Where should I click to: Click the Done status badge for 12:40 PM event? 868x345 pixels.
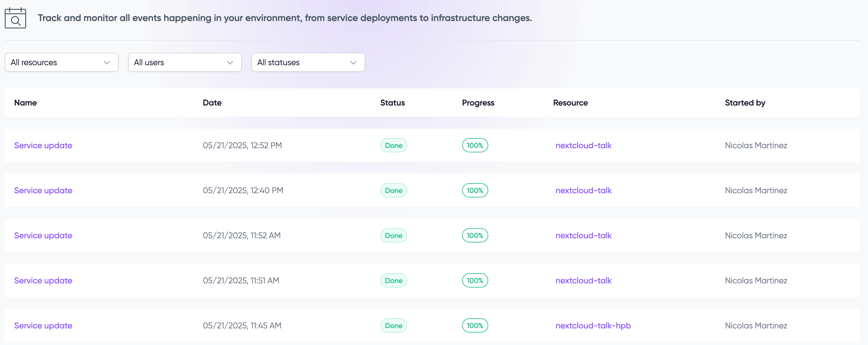[x=393, y=191]
